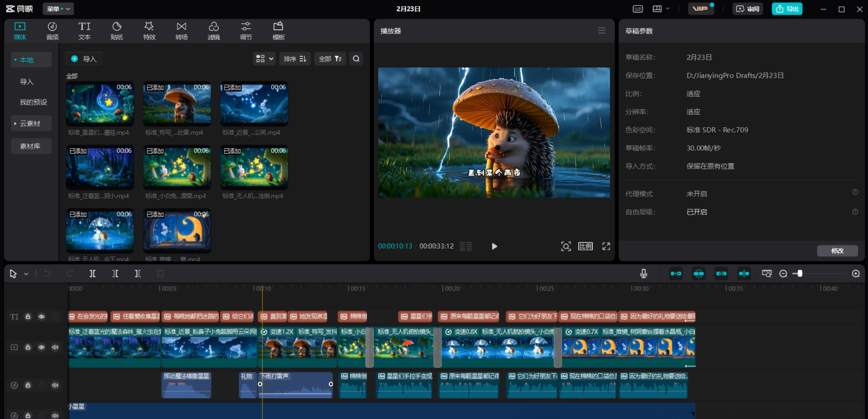The height and width of the screenshot is (419, 868).
Task: Lock the text subtitle track
Action: pos(28,317)
